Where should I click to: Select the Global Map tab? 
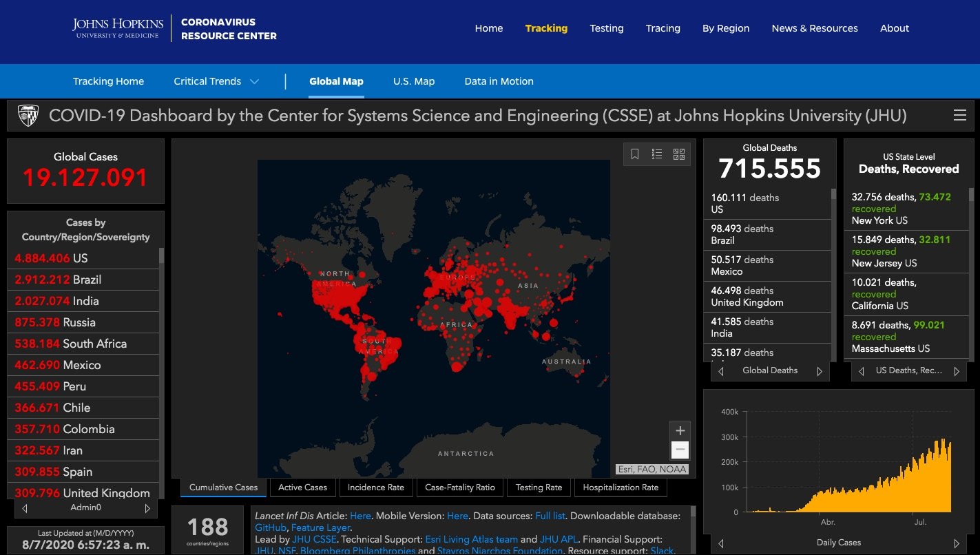336,81
